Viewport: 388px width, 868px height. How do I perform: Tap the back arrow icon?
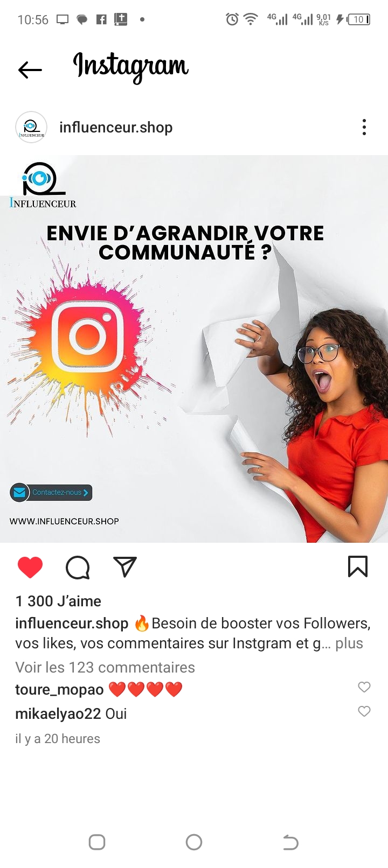(30, 69)
